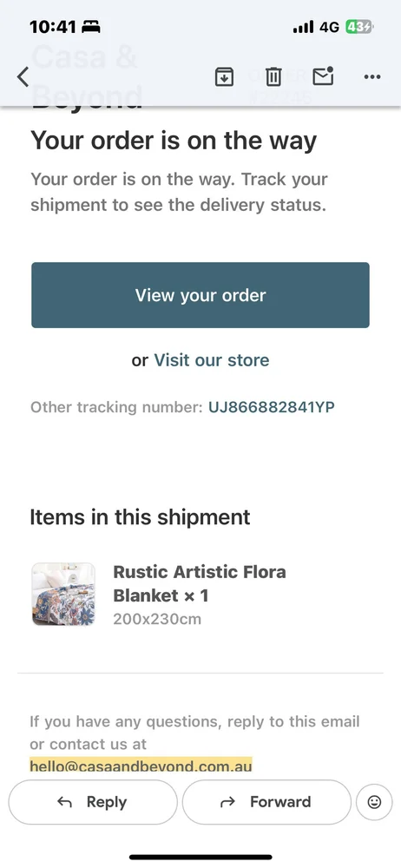Archive this email with the box icon
Image resolution: width=401 pixels, height=868 pixels.
pyautogui.click(x=224, y=77)
